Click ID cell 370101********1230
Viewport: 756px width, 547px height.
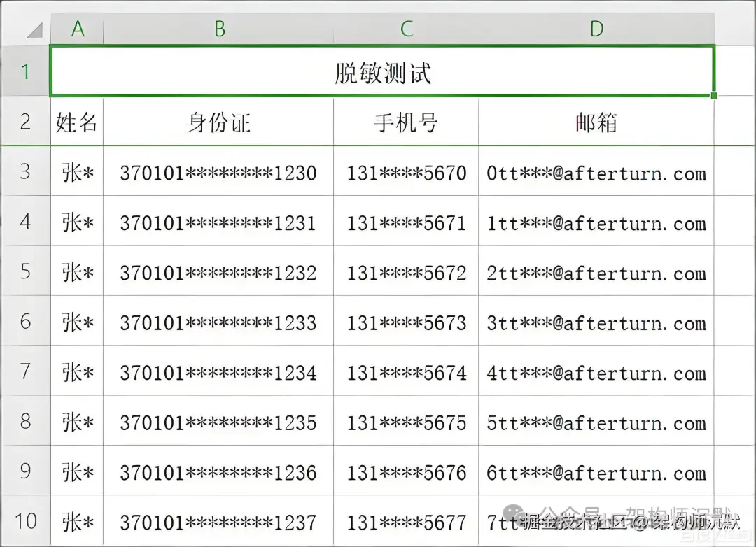coord(218,171)
